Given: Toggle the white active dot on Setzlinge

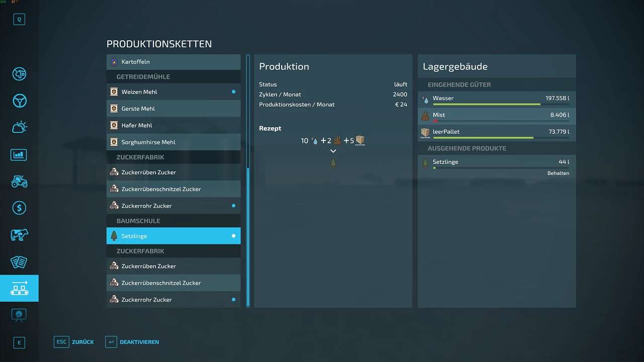Looking at the screenshot, I should click(x=233, y=236).
